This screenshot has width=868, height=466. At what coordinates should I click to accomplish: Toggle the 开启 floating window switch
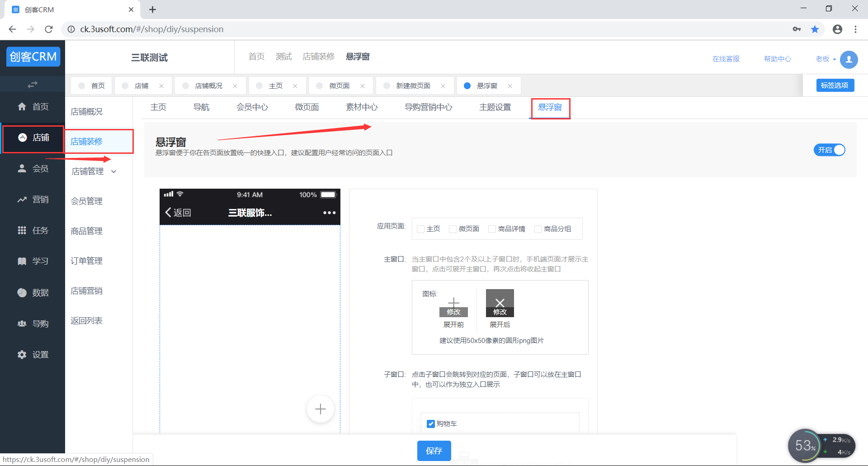point(830,150)
